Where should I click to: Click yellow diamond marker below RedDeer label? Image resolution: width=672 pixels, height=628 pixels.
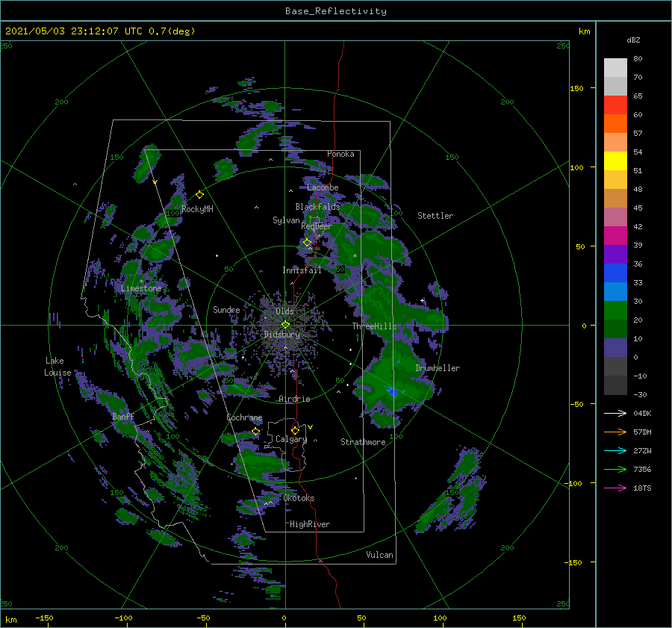coord(307,243)
